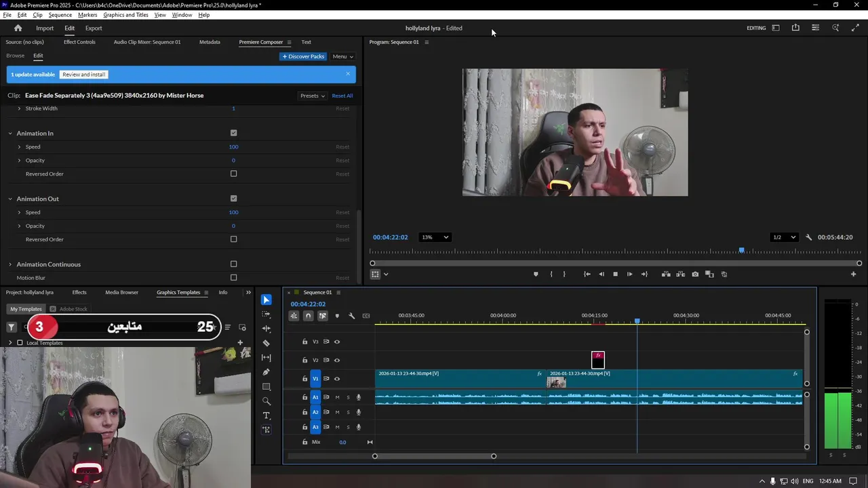Open Program monitor wrench settings

point(809,237)
